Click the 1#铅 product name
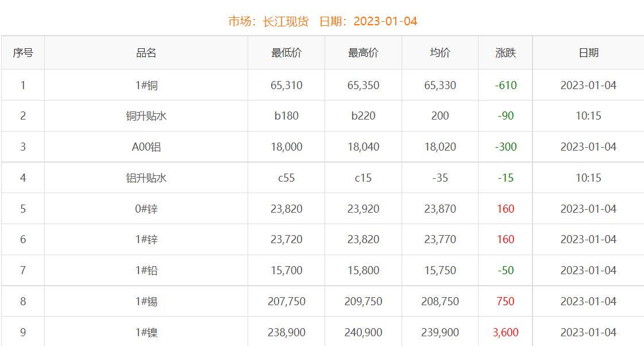644x346 pixels. click(x=146, y=271)
